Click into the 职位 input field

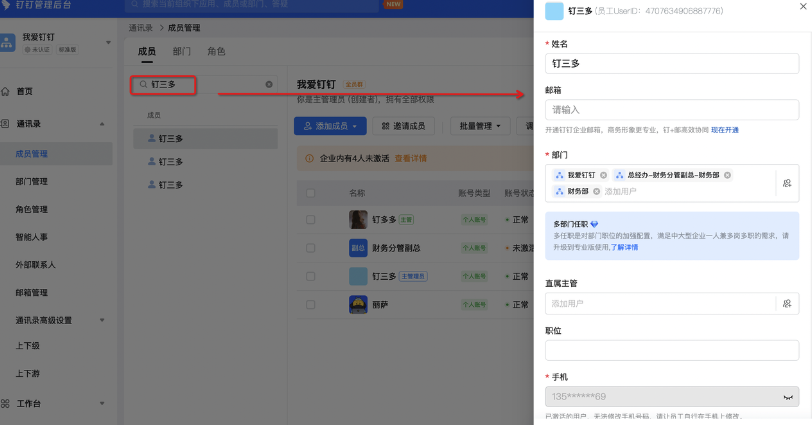672,350
